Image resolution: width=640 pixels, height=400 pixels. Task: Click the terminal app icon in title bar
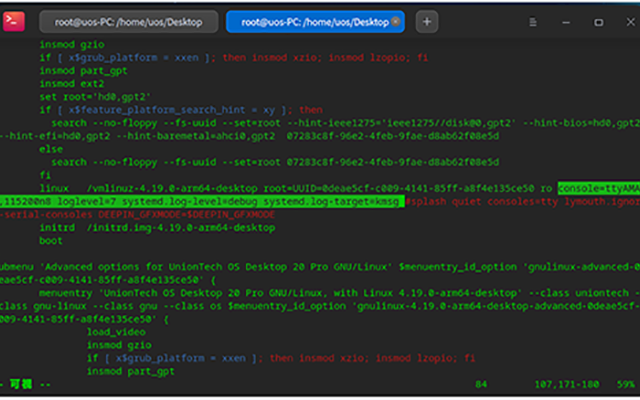[15, 20]
